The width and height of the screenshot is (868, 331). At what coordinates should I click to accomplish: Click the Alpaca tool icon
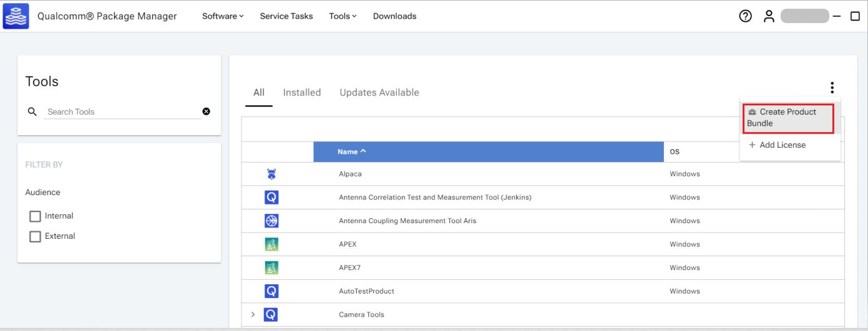(271, 174)
